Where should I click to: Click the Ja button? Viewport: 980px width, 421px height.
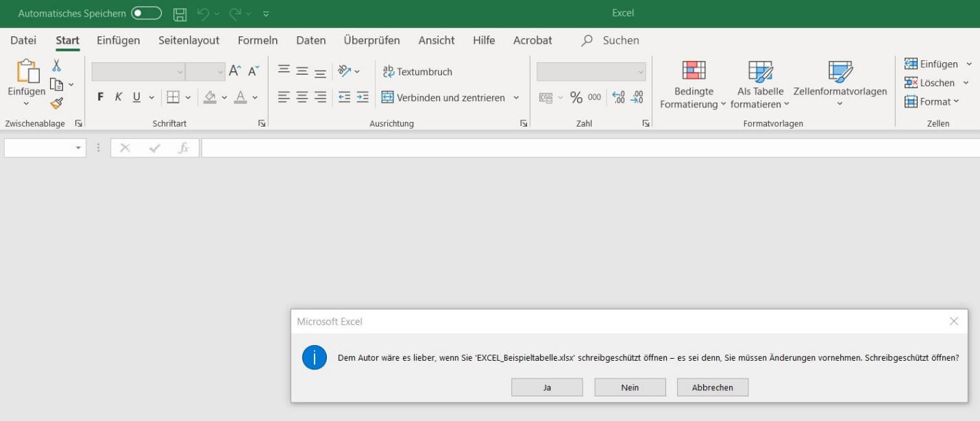[547, 387]
